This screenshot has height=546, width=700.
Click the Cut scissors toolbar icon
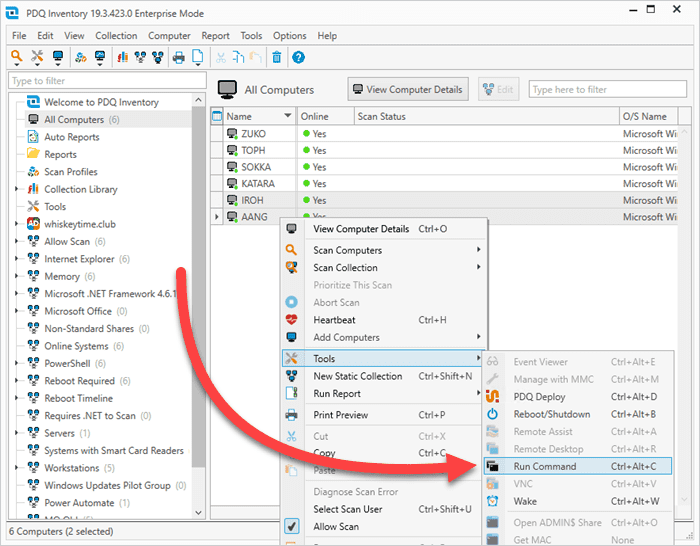[221, 58]
